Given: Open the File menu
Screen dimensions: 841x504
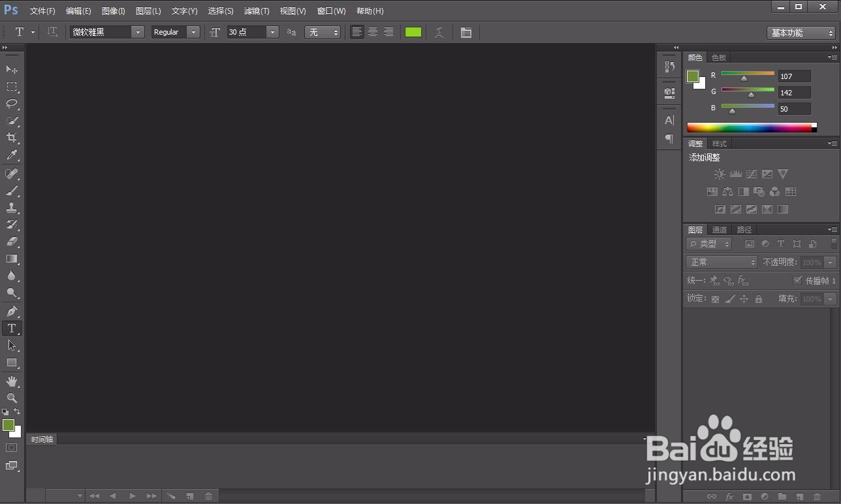Looking at the screenshot, I should pyautogui.click(x=42, y=11).
